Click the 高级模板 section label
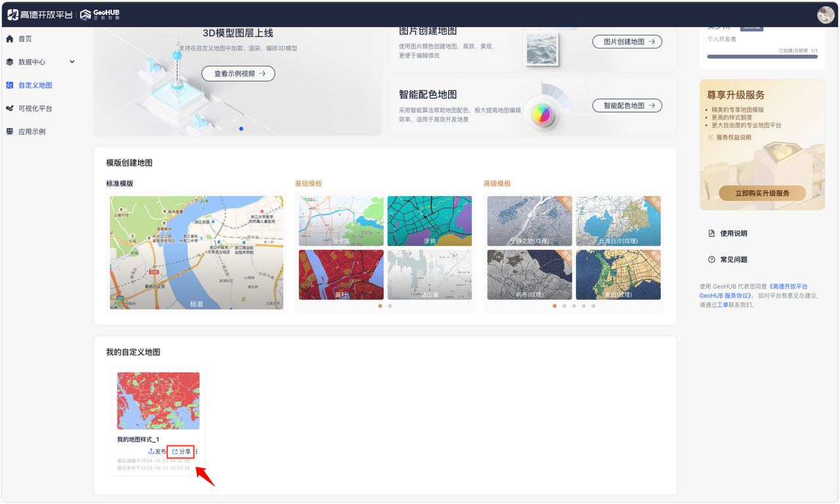This screenshot has width=840, height=504. click(x=497, y=184)
